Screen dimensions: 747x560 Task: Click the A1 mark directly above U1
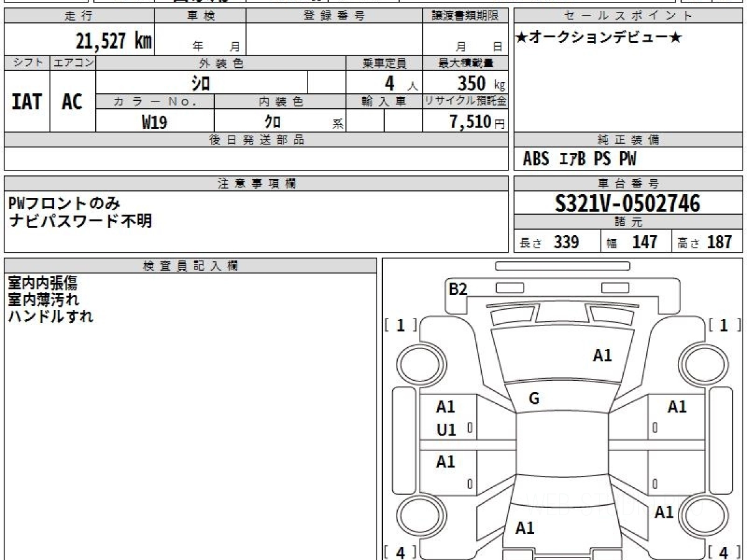pyautogui.click(x=446, y=407)
